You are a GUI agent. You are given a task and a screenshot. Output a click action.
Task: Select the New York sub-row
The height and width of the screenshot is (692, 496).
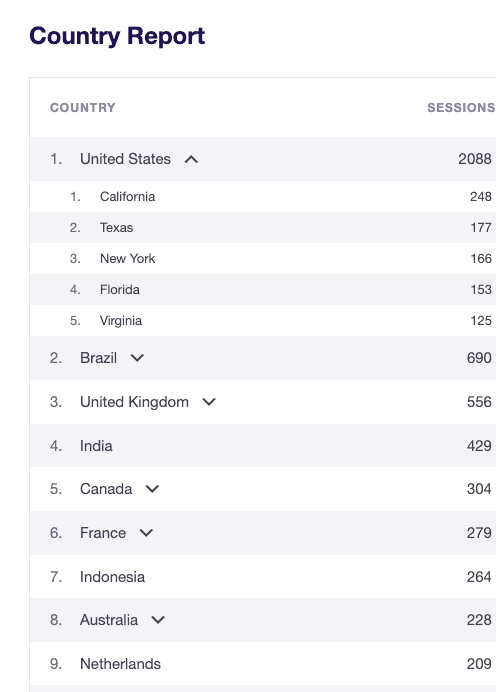(x=263, y=258)
